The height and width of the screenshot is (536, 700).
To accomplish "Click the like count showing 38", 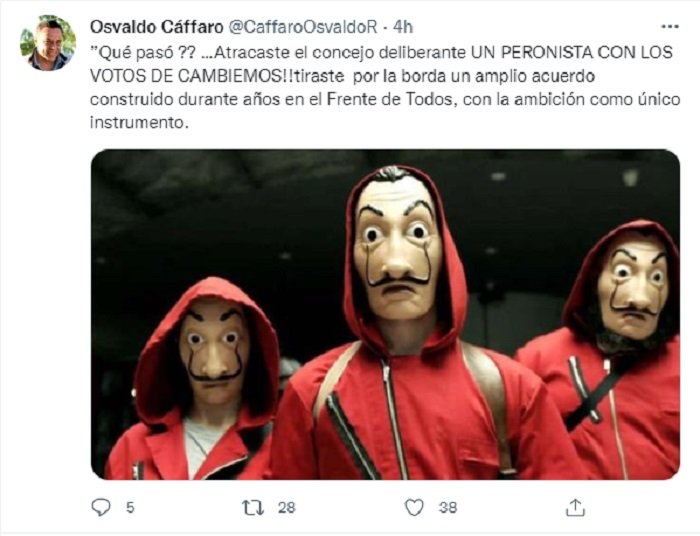I will (448, 507).
